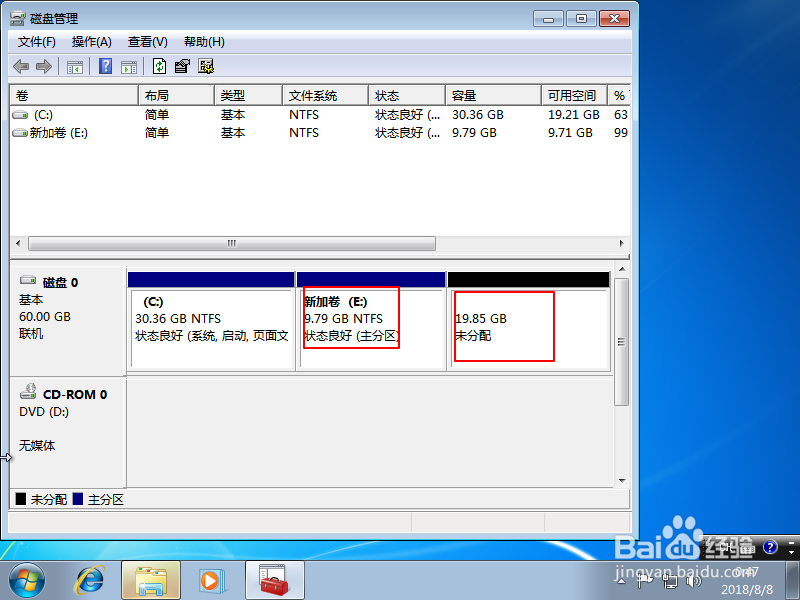Toggle the show/hide action pane icon
The height and width of the screenshot is (600, 800).
click(129, 66)
